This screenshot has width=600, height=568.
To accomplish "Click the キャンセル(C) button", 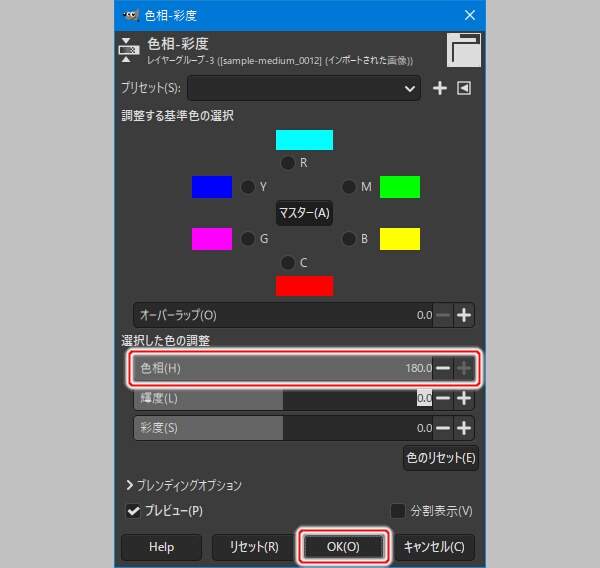I will (x=434, y=547).
